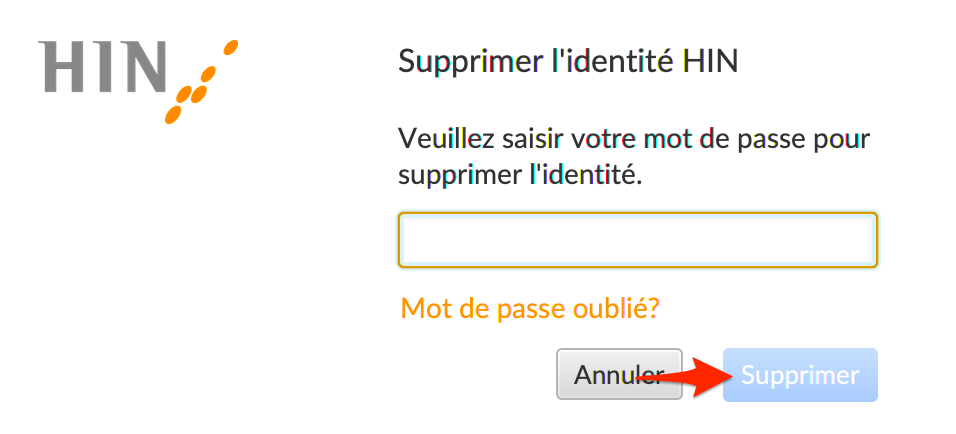Confirm deletion with the Supprimer button
The width and height of the screenshot is (956, 434).
coord(800,375)
